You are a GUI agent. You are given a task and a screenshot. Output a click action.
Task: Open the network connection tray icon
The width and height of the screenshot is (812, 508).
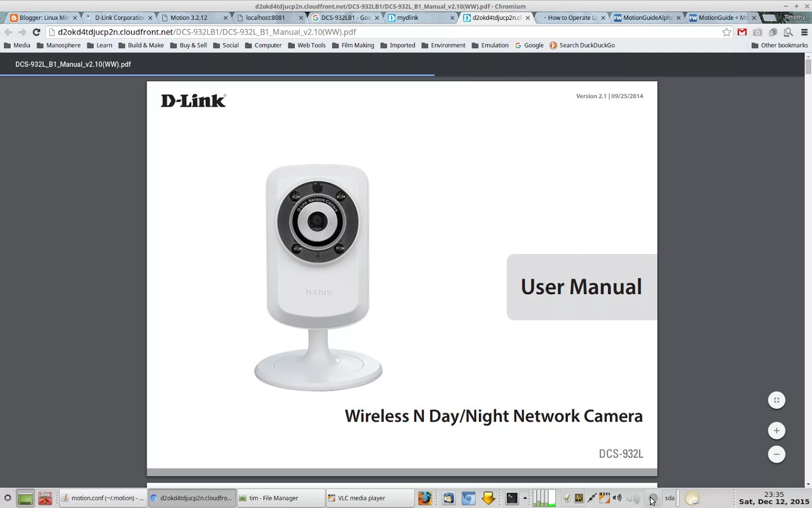[x=592, y=498]
